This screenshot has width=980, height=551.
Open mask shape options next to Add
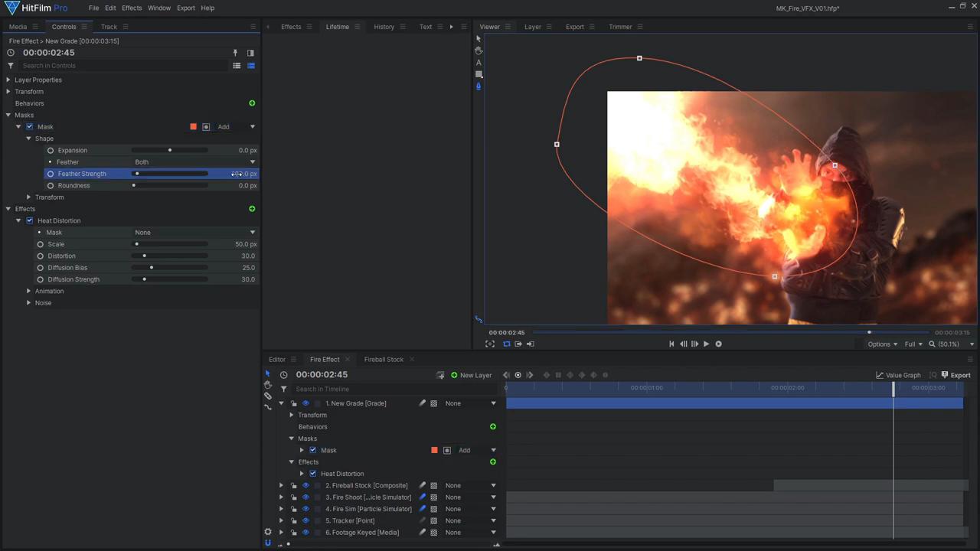click(206, 127)
